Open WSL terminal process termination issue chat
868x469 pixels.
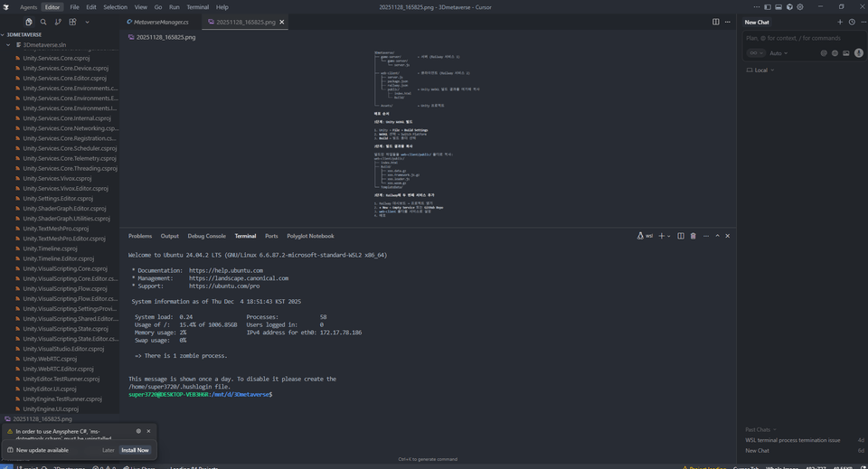pyautogui.click(x=792, y=440)
